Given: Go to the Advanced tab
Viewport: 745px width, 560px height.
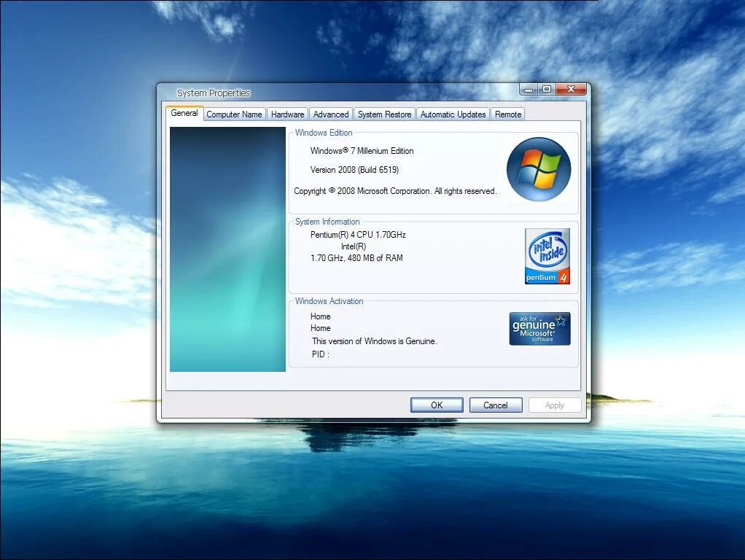Looking at the screenshot, I should click(331, 114).
